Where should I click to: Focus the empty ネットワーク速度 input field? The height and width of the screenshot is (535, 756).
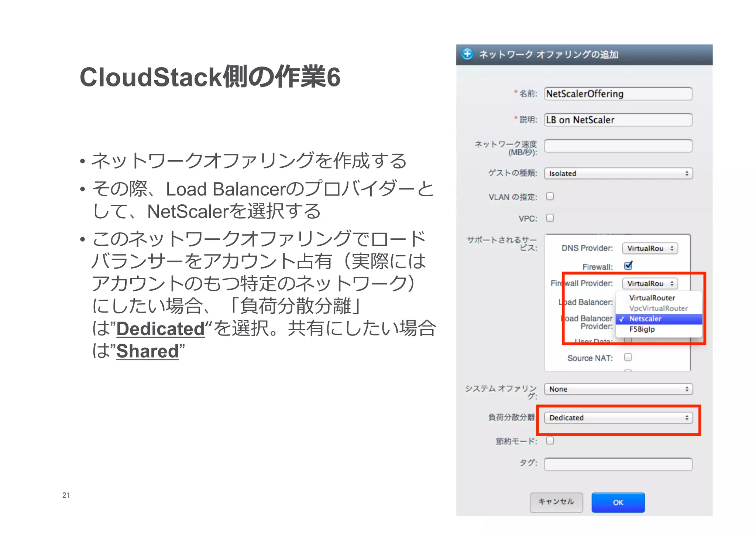(618, 146)
